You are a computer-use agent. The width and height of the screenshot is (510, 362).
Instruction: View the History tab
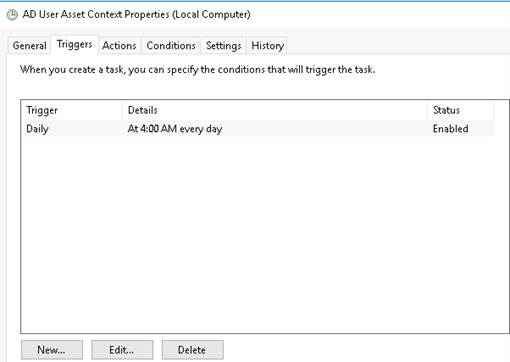pyautogui.click(x=267, y=45)
